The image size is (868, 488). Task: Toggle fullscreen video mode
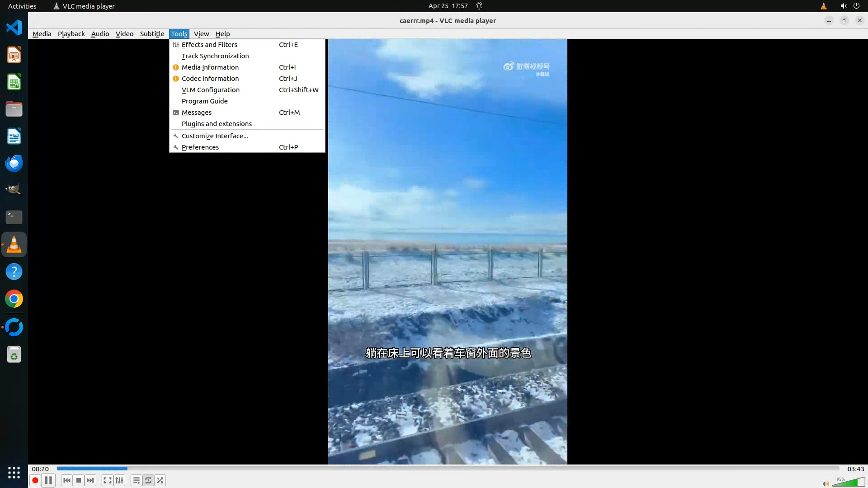point(107,480)
